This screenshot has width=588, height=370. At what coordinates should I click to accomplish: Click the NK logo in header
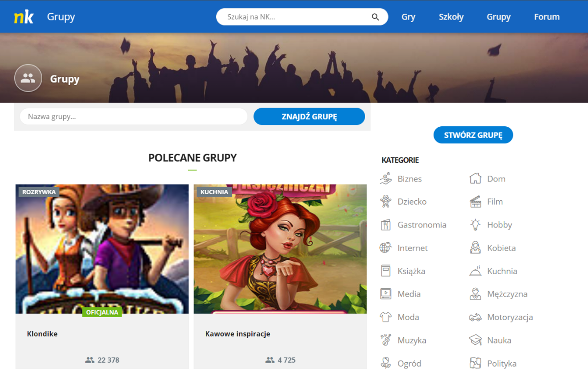click(x=24, y=17)
